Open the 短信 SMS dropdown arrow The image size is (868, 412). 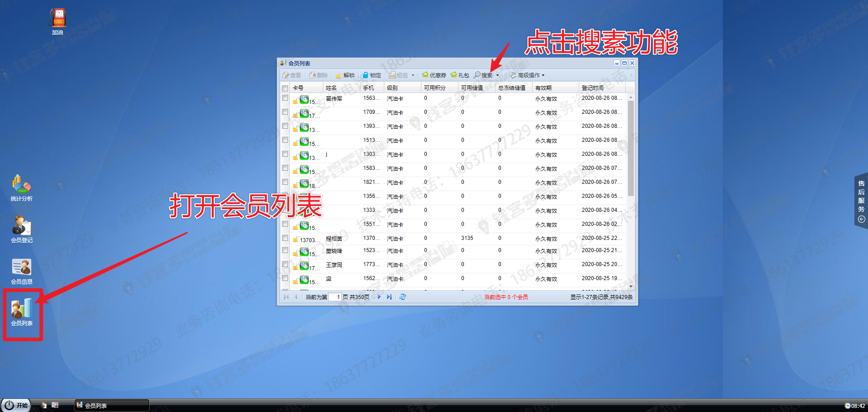pyautogui.click(x=413, y=75)
